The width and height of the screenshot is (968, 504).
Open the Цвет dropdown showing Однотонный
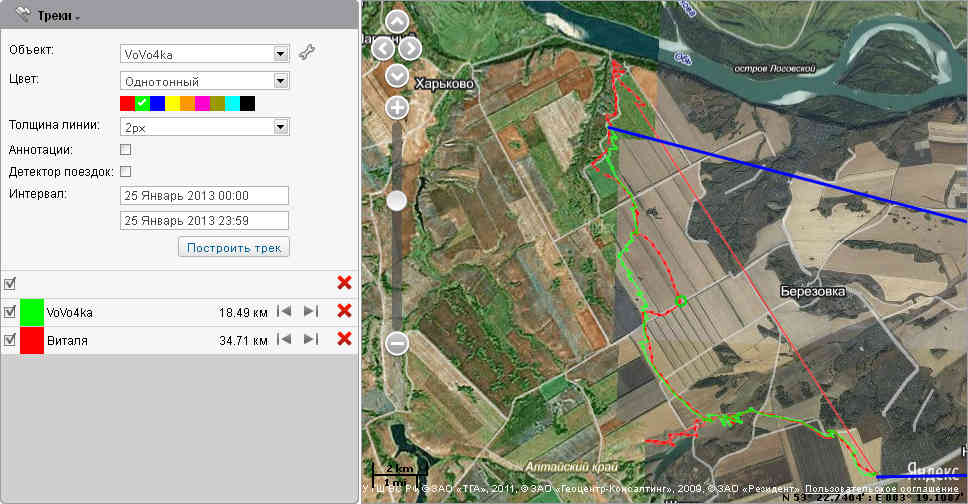[x=204, y=81]
